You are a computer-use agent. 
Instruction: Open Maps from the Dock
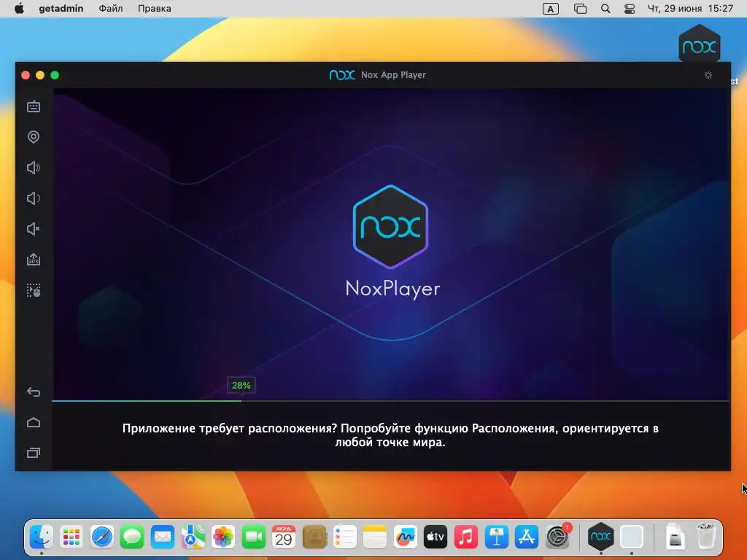[193, 537]
